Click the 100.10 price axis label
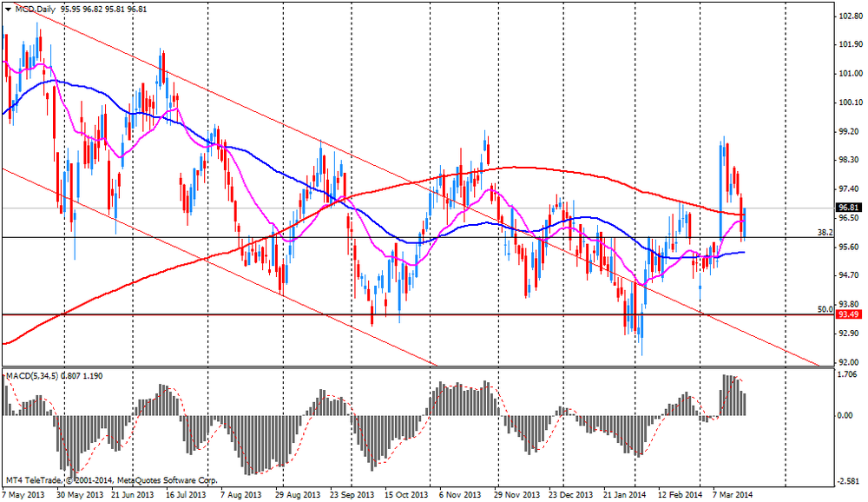 [x=851, y=102]
